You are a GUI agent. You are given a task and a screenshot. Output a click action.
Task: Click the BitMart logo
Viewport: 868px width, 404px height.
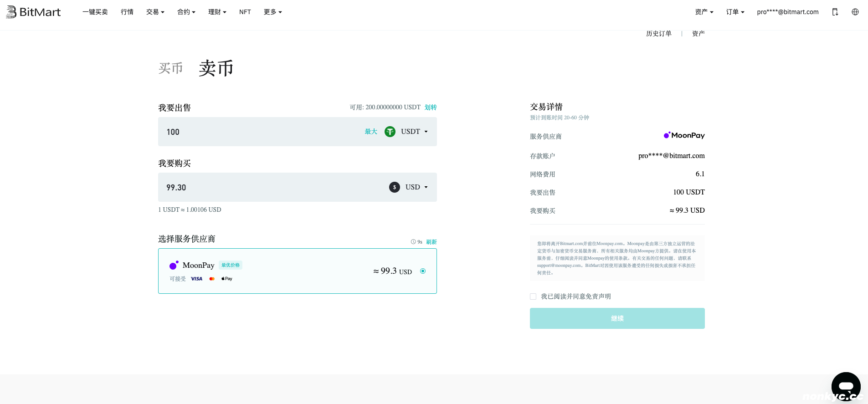click(33, 12)
